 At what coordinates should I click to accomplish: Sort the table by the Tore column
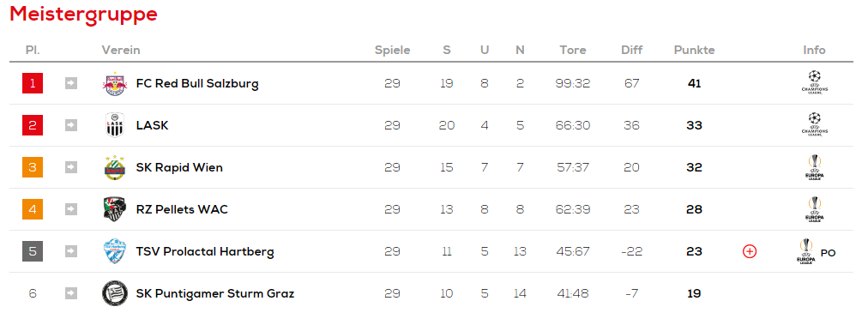click(x=572, y=50)
